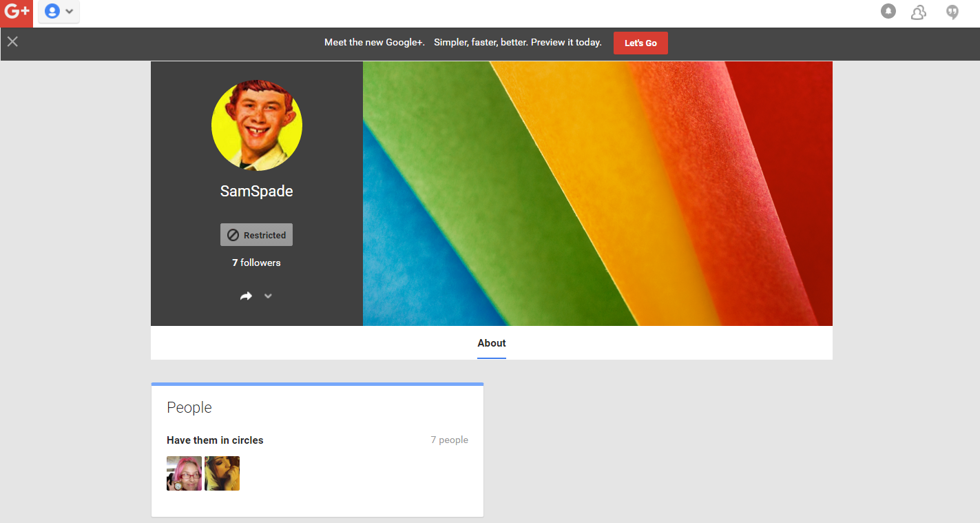
Task: Open the blonde person's thumbnail
Action: click(222, 473)
